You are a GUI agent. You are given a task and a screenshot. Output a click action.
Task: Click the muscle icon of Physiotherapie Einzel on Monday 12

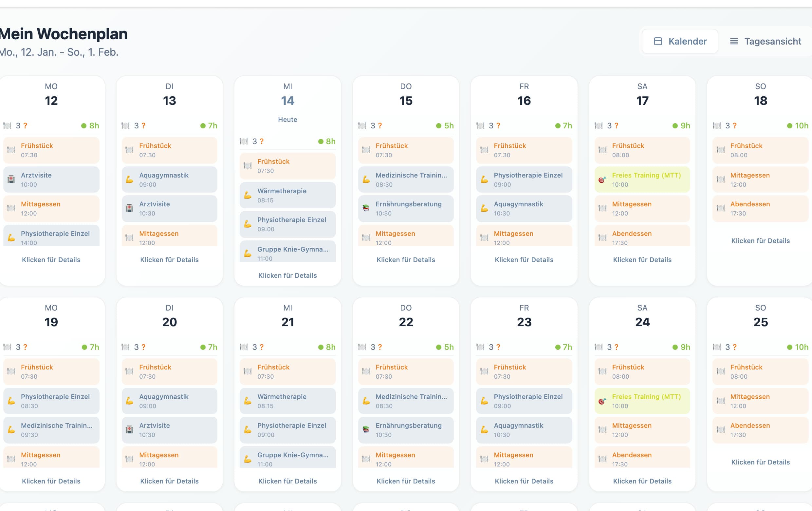click(x=11, y=237)
